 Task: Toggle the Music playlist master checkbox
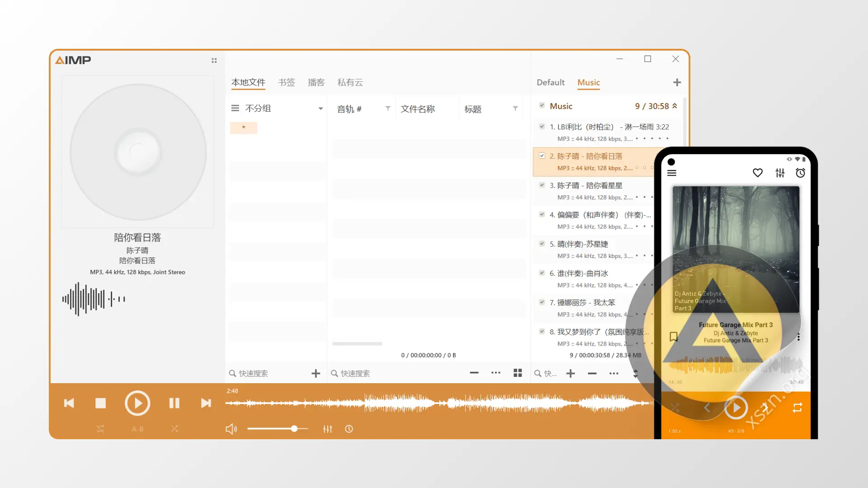(x=542, y=106)
